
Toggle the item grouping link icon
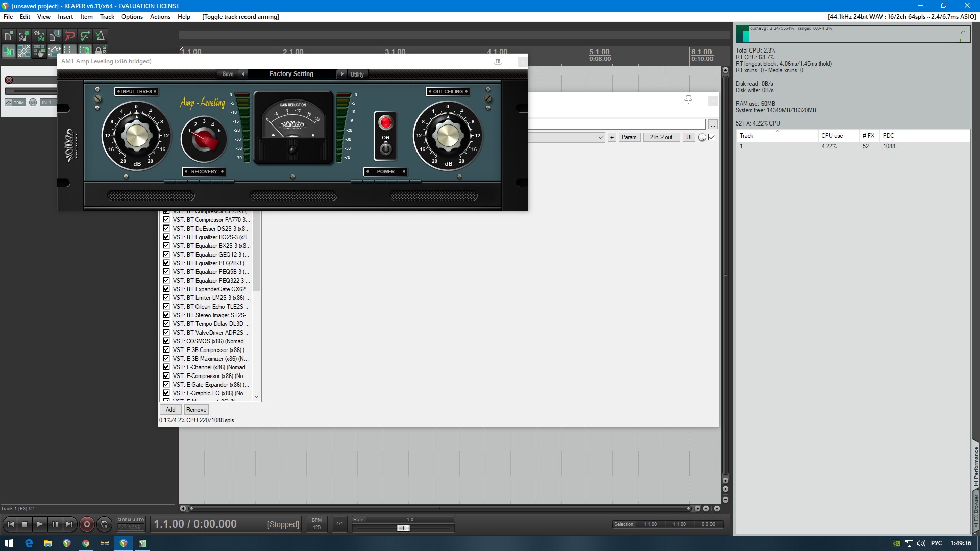[24, 51]
